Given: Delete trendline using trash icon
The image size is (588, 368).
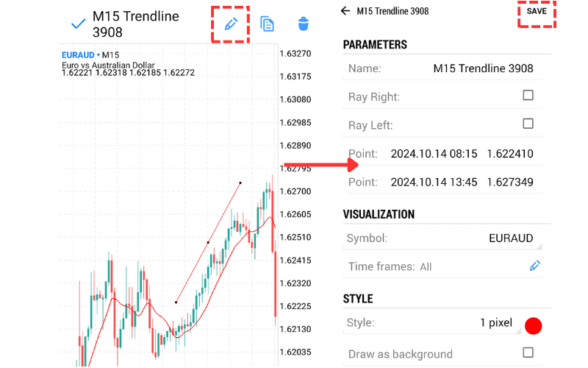Looking at the screenshot, I should pyautogui.click(x=303, y=24).
